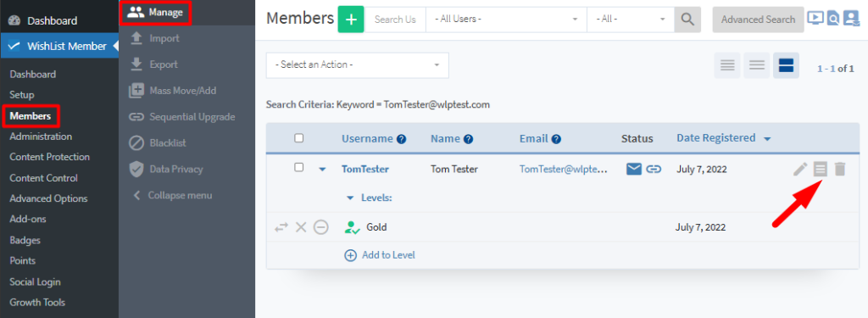
Task: Open the All Users dropdown
Action: 506,20
